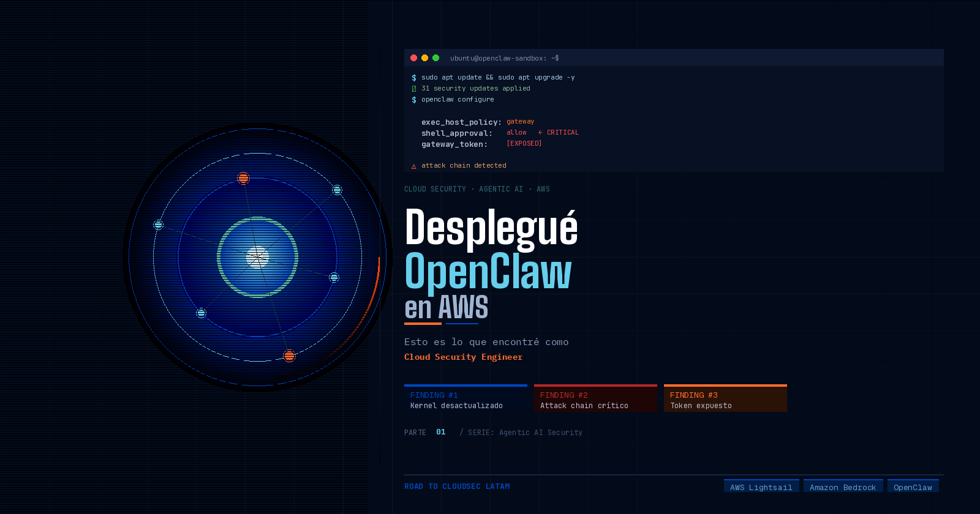Open the FINDING #3 Token expuesto card
This screenshot has height=514, width=980.
[x=725, y=399]
